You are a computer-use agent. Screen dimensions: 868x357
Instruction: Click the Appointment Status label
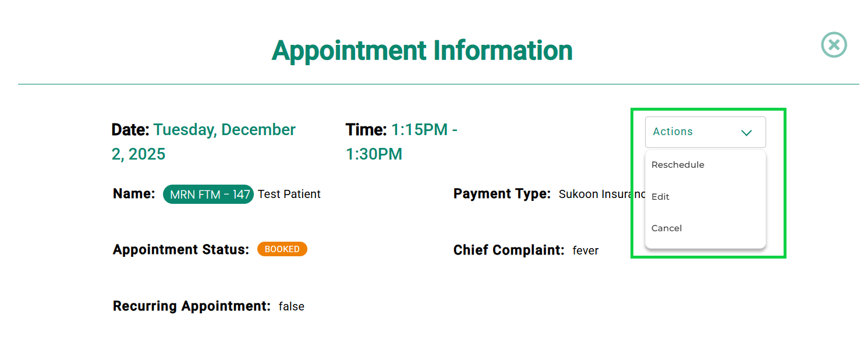(x=181, y=250)
